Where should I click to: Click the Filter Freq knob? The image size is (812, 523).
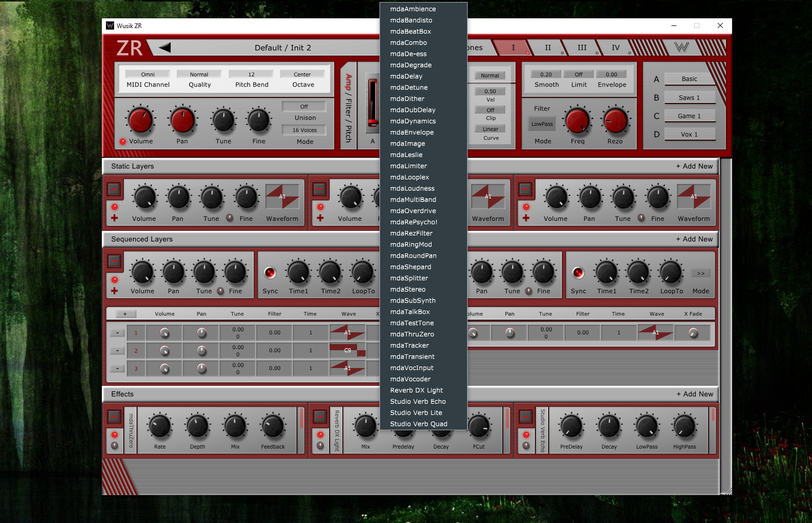point(577,121)
